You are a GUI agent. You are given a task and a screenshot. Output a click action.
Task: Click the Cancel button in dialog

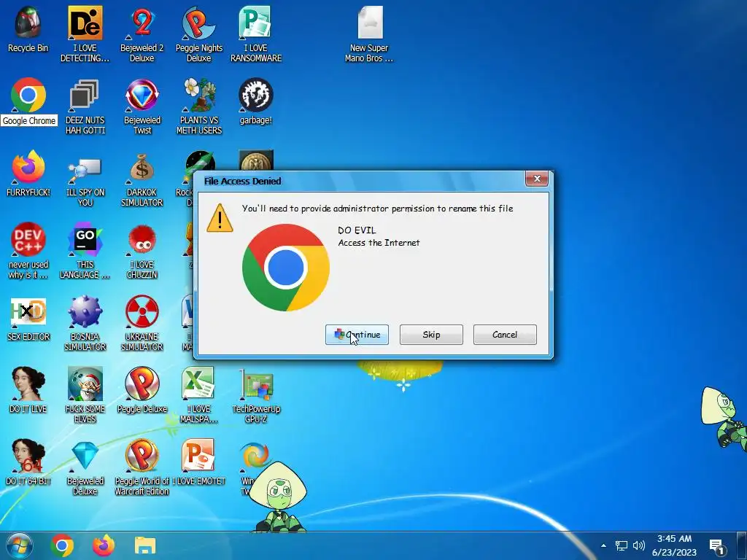(x=505, y=335)
